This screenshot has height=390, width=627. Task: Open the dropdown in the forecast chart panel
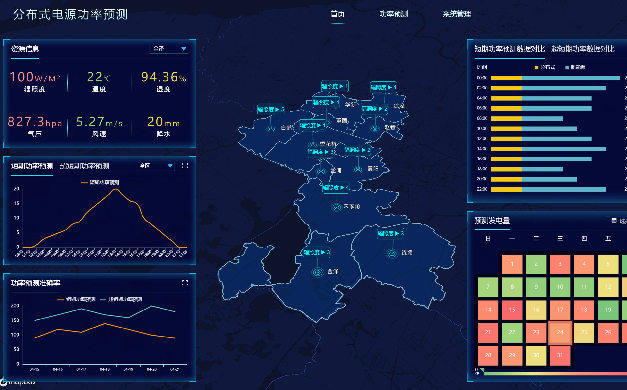pos(156,166)
